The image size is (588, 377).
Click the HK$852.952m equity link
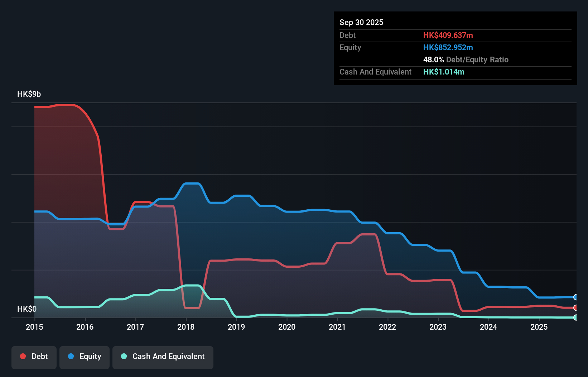448,47
